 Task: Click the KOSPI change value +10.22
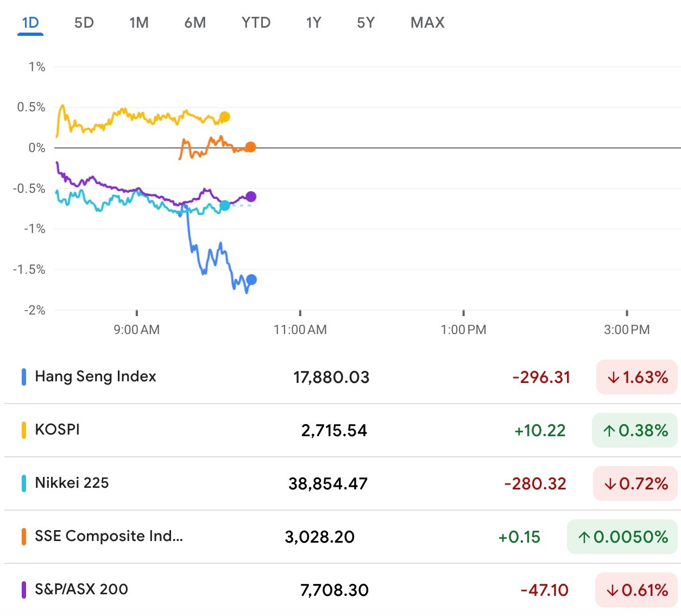click(x=540, y=430)
